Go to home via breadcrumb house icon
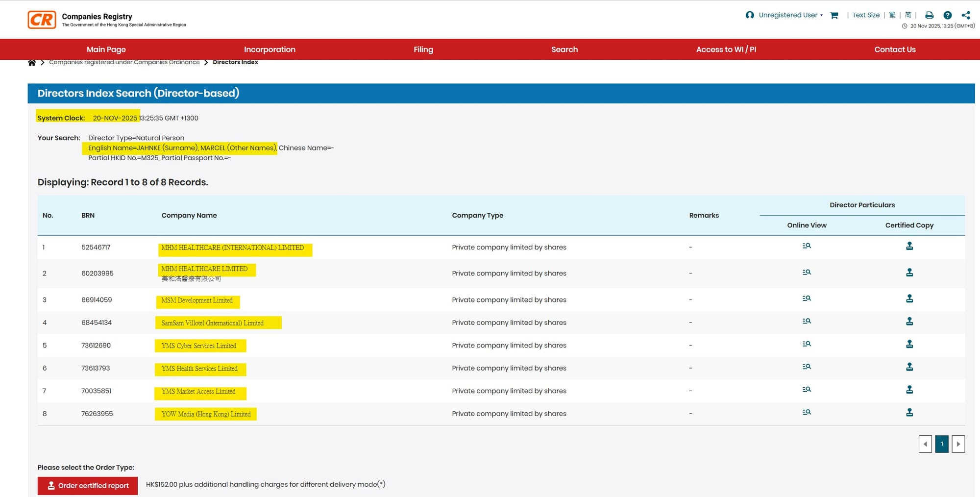Screen dimensions: 980x497 [32, 62]
